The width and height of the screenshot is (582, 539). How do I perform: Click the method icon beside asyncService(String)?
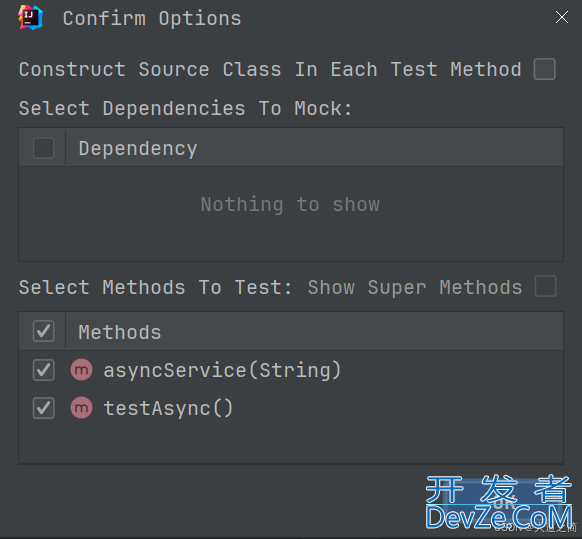[x=81, y=370]
